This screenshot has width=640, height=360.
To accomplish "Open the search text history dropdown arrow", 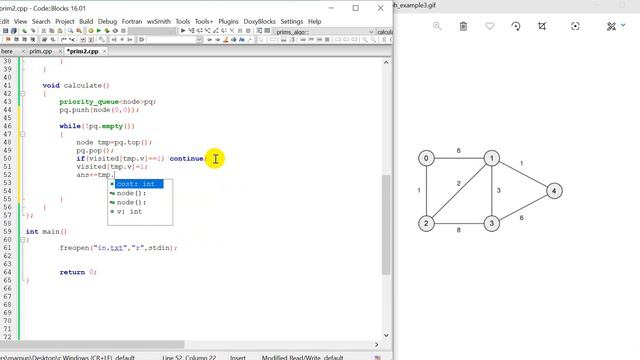I will coord(199,40).
